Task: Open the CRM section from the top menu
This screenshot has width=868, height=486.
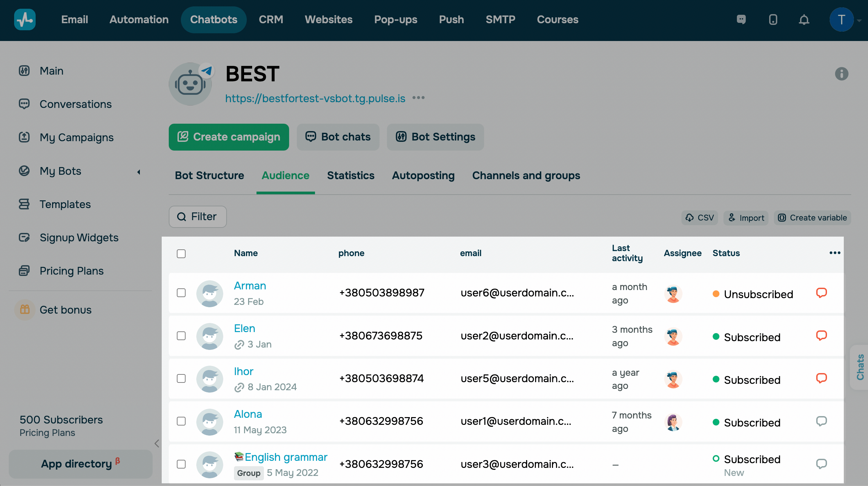Action: [x=271, y=19]
